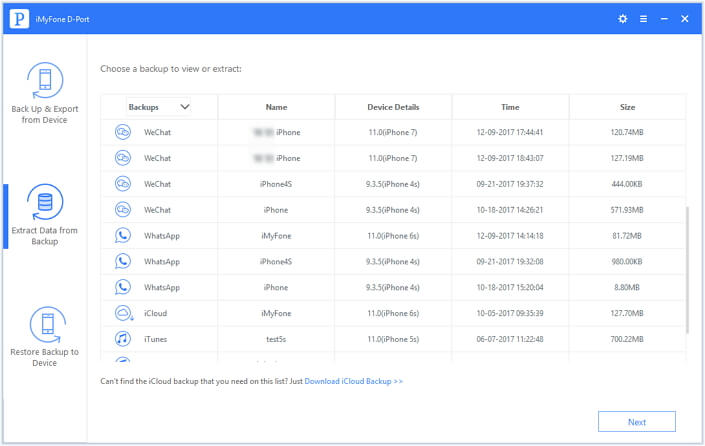The height and width of the screenshot is (446, 705).
Task: Click time 06-07-2017 11:22:48 cell
Action: pyautogui.click(x=510, y=339)
